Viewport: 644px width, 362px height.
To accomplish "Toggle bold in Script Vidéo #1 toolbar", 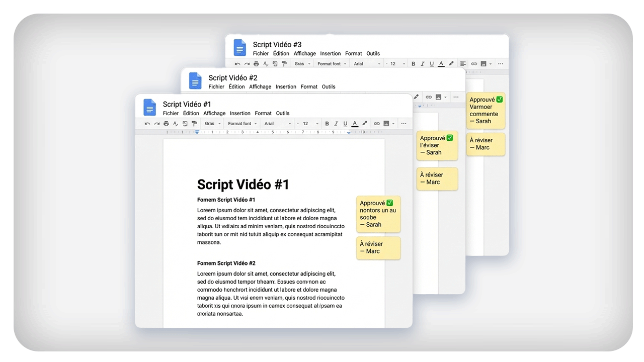I will click(x=327, y=124).
